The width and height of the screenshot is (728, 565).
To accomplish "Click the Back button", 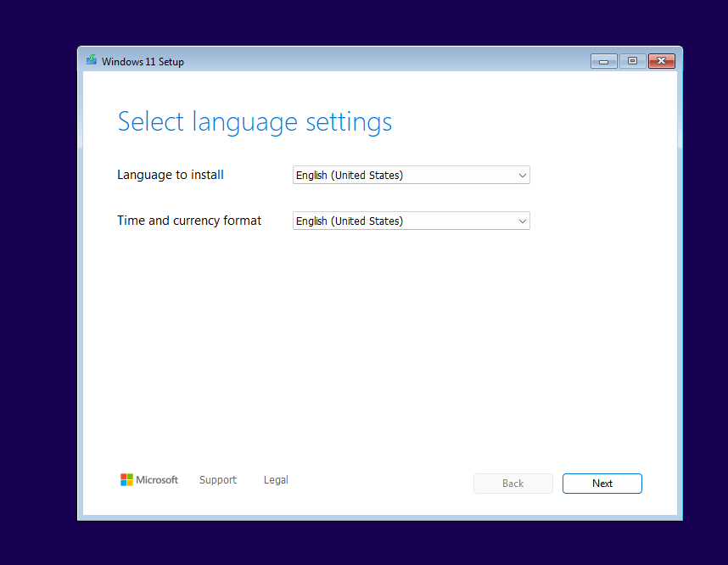I will tap(513, 484).
